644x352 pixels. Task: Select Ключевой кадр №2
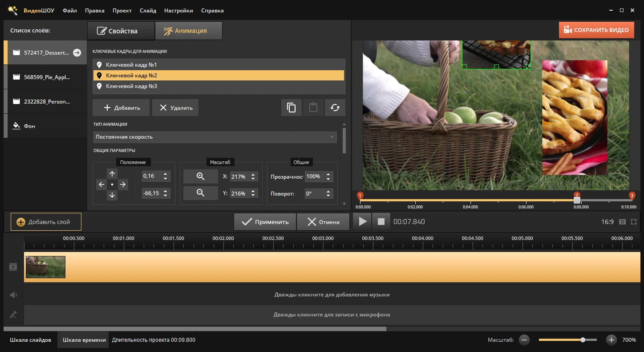click(219, 76)
